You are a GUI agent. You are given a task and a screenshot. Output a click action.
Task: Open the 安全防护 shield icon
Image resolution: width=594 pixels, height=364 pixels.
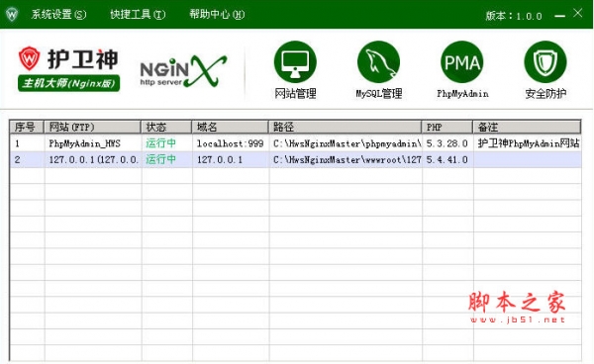click(545, 62)
